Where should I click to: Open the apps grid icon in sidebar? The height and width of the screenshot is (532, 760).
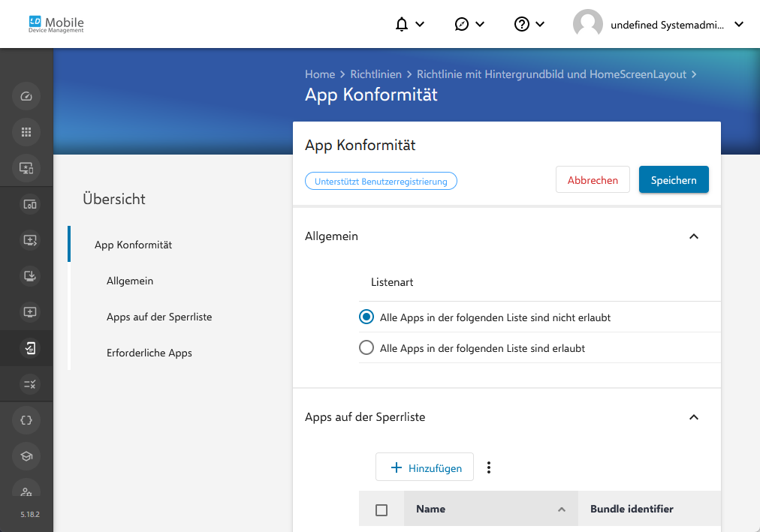26,132
